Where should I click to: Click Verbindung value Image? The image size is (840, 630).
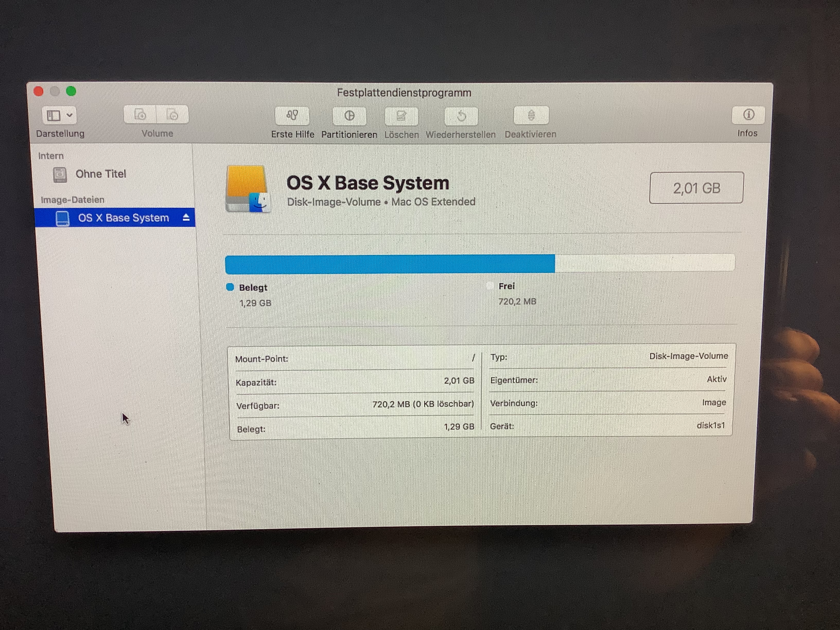[714, 402]
